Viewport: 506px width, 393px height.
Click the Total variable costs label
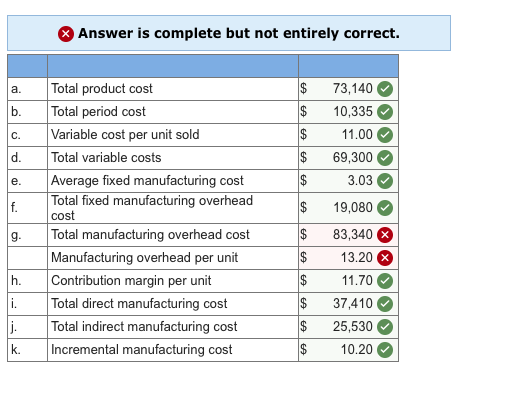pyautogui.click(x=106, y=158)
